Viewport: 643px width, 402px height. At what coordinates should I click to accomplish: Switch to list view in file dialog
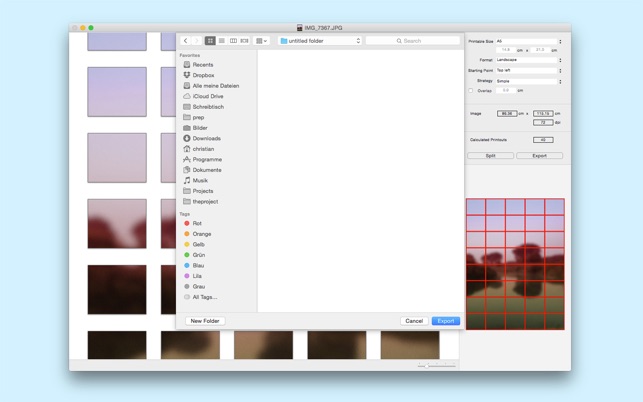222,41
